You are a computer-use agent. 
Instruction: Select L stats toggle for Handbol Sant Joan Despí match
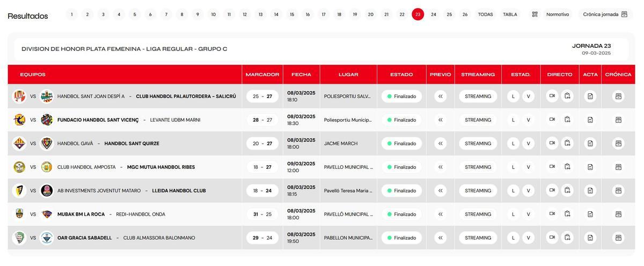click(x=513, y=97)
